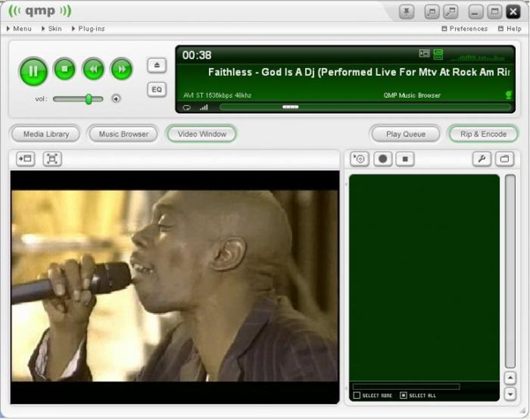The height and width of the screenshot is (420, 530).
Task: Check the Select None box
Action: pos(356,396)
